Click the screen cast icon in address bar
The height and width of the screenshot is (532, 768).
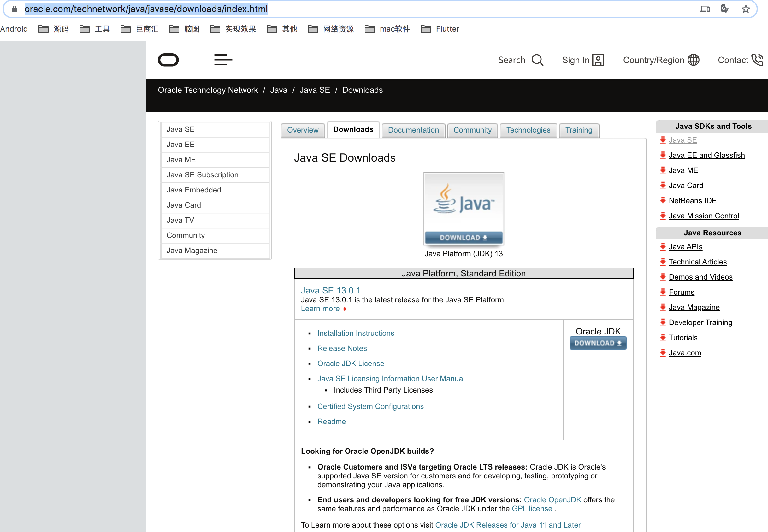[x=705, y=9]
